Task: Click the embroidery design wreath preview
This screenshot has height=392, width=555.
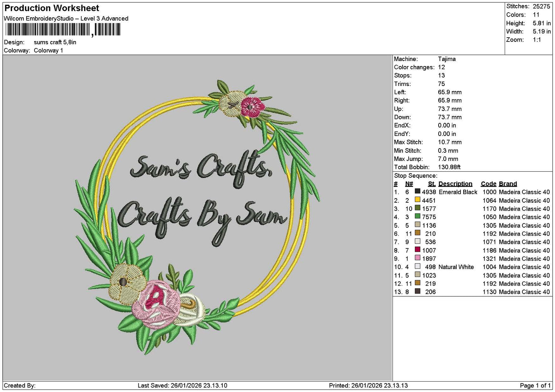Action: tap(197, 217)
